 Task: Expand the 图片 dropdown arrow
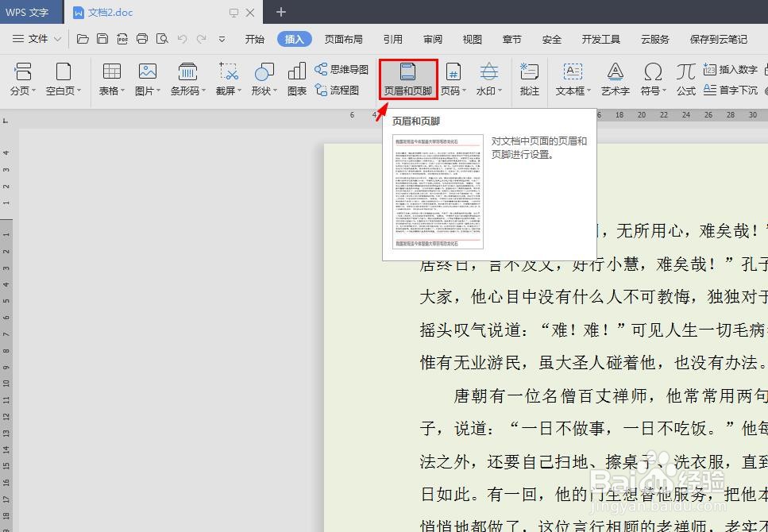pos(159,91)
